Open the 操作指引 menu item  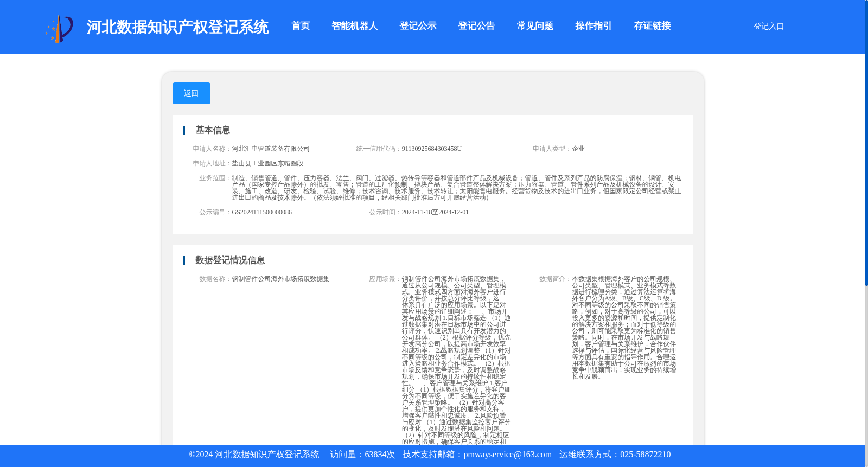(593, 26)
